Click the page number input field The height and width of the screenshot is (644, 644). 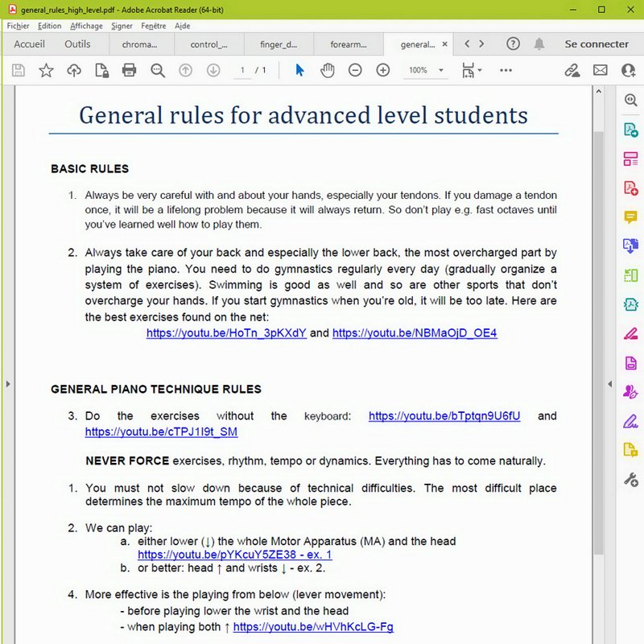coord(242,70)
